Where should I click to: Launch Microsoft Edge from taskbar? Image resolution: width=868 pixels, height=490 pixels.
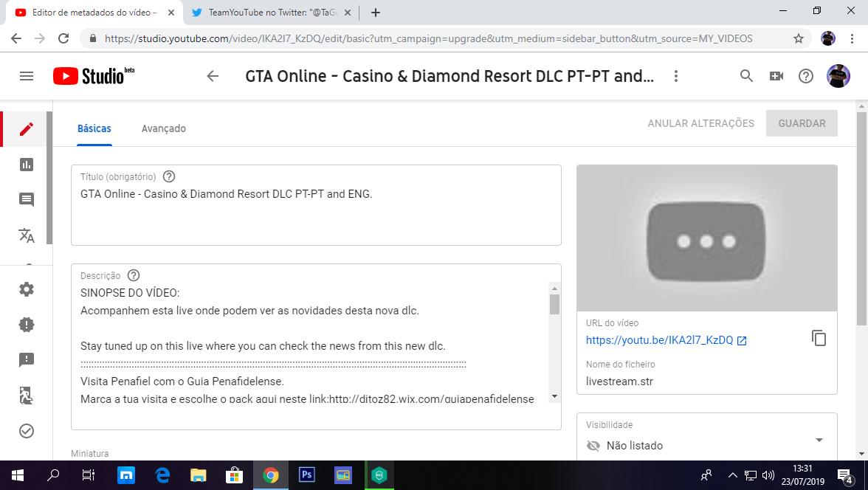pyautogui.click(x=162, y=475)
